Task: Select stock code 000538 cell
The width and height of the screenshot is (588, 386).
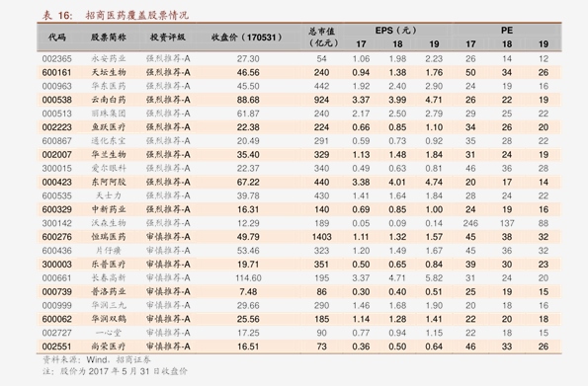Action: point(56,100)
